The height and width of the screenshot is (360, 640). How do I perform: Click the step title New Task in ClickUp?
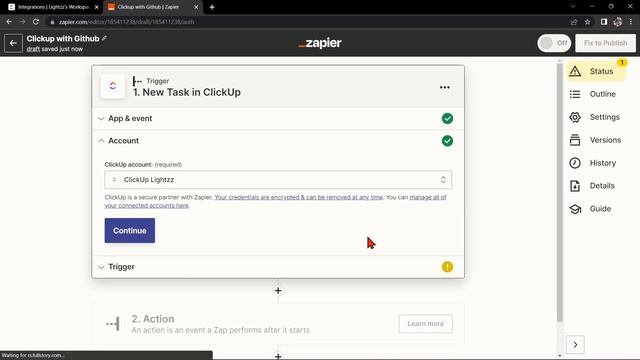[187, 92]
